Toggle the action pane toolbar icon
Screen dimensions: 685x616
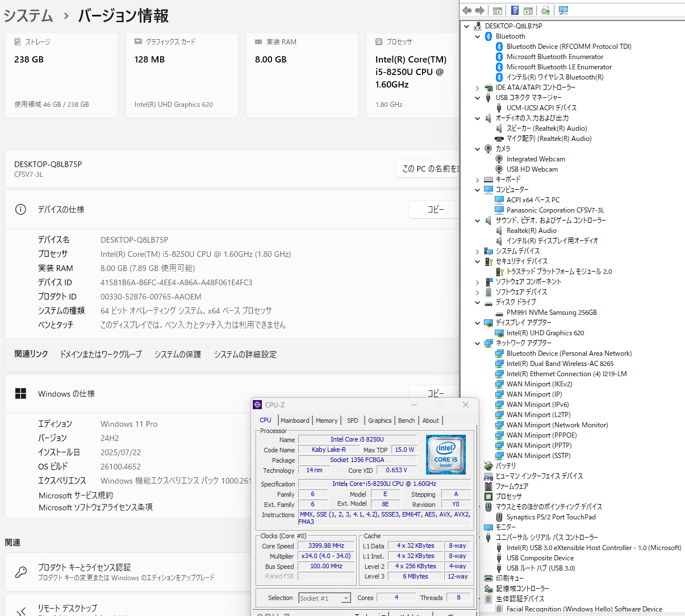click(528, 10)
